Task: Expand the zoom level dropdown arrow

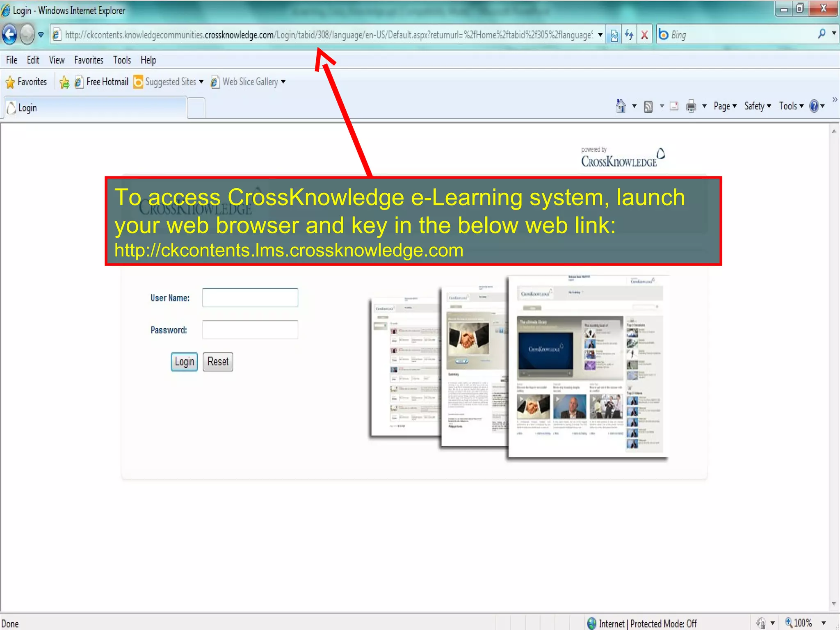Action: click(824, 624)
